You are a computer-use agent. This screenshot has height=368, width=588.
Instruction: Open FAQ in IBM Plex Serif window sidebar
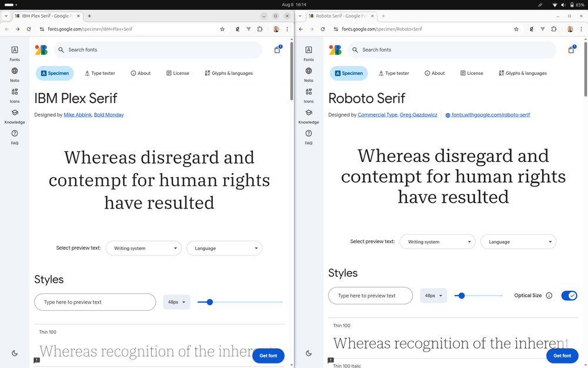[x=15, y=137]
